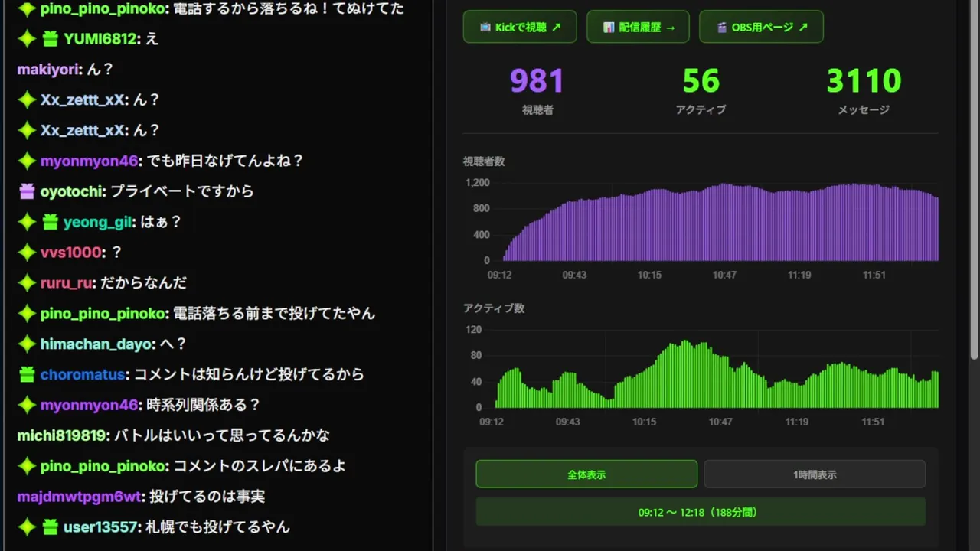The height and width of the screenshot is (551, 980).
Task: Click badge on pino_pino_pinoko's 電話落ちる前まで message
Action: coord(27,314)
